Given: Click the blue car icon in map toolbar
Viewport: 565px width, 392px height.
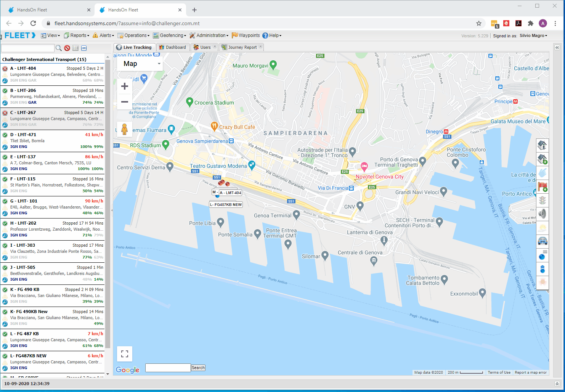Looking at the screenshot, I should pos(542,241).
